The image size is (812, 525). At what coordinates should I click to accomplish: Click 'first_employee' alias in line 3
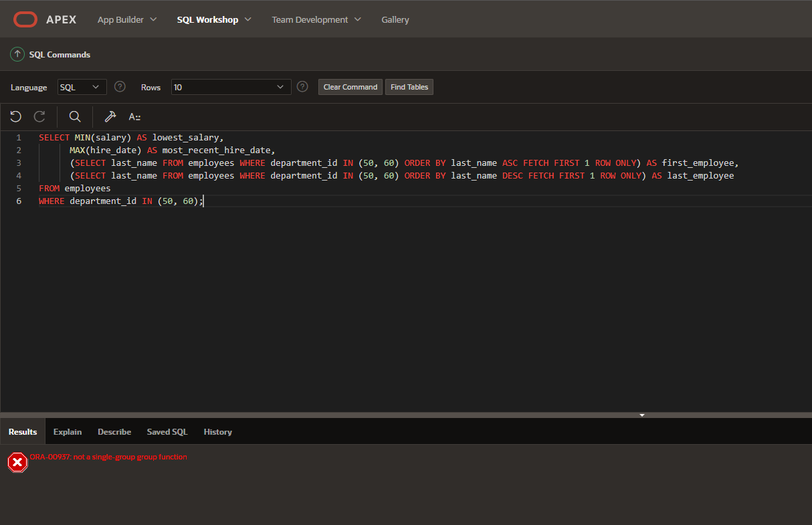point(698,163)
